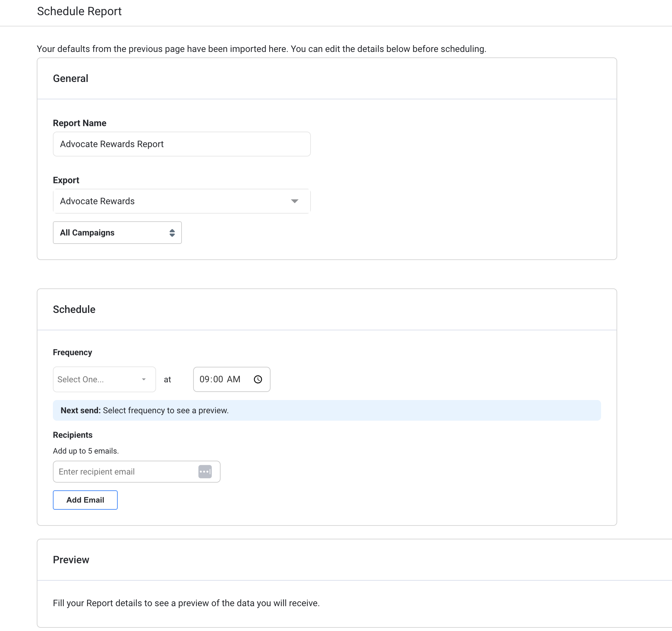Click the autofill dots icon in email field
Image resolution: width=672 pixels, height=631 pixels.
tap(205, 472)
